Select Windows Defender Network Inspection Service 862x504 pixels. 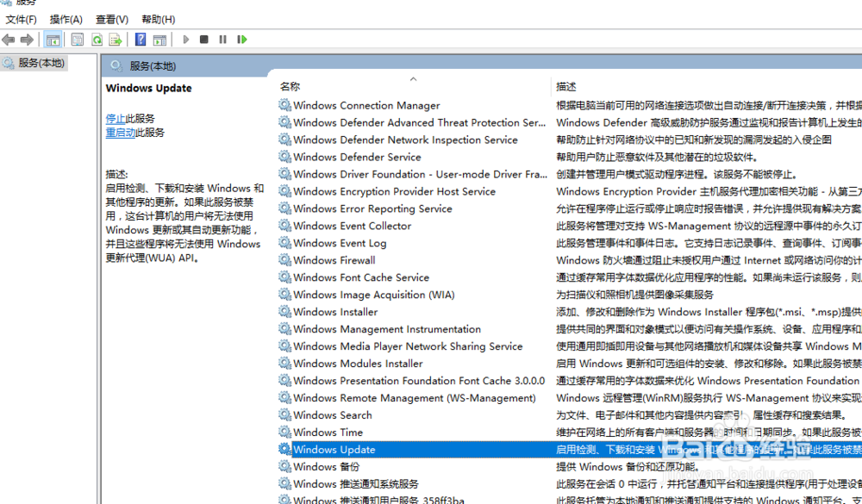click(x=406, y=140)
